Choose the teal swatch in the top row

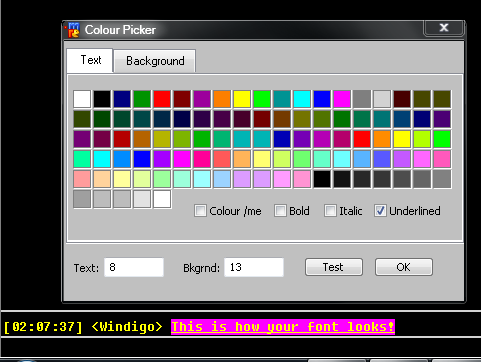(282, 99)
